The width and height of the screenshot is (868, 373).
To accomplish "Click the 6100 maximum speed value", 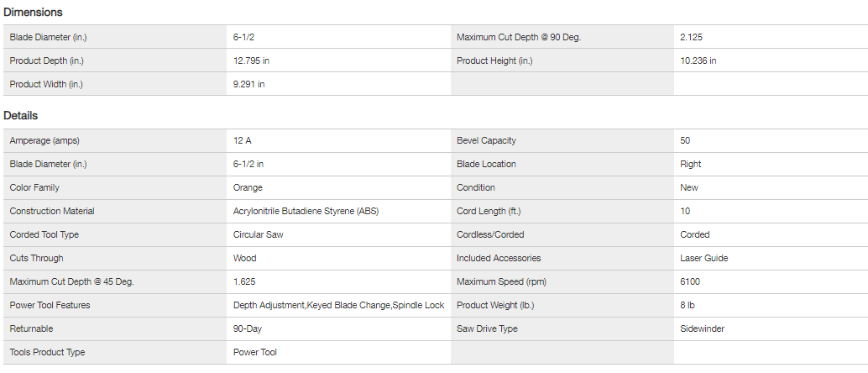I will click(x=691, y=281).
